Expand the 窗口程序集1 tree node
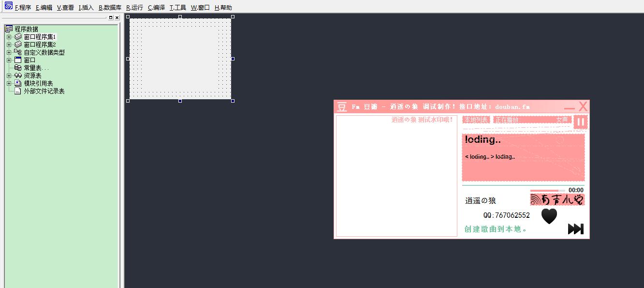Viewport: 644px width, 288px height. tap(9, 37)
